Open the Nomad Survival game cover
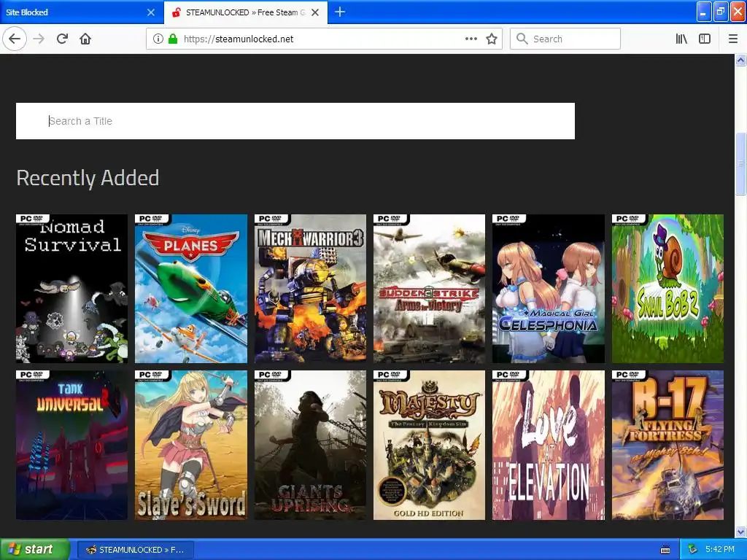The width and height of the screenshot is (747, 560). pos(72,289)
